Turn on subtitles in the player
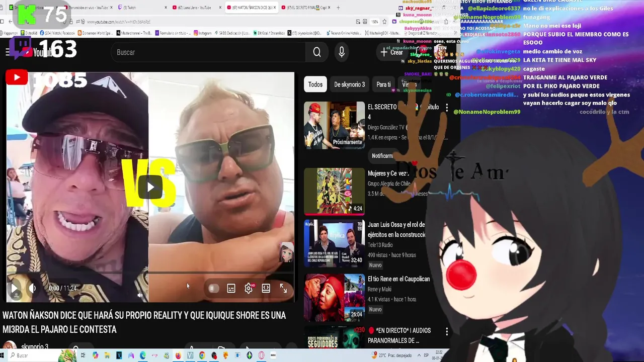 (231, 289)
